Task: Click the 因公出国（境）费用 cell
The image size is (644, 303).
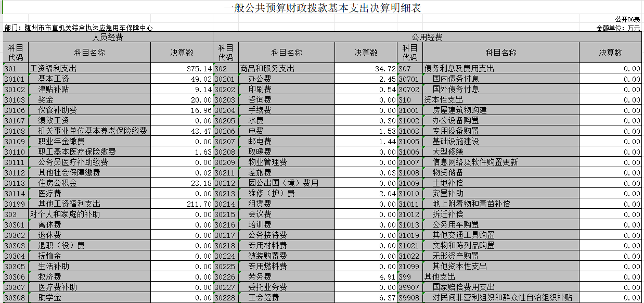Action: point(286,183)
